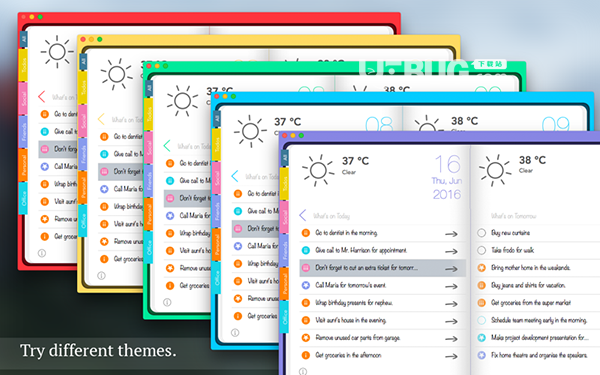Screen dimensions: 600x375
Task: Click teal icon beside Give call to Mr. Harrison
Action: click(x=305, y=250)
